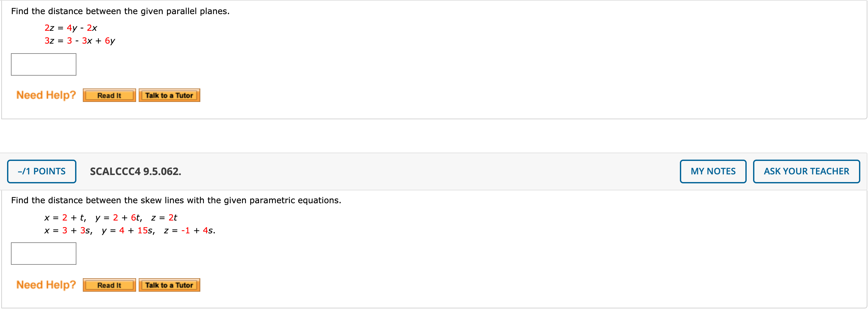This screenshot has width=868, height=309.
Task: Click Read It for the skew lines problem
Action: click(x=108, y=285)
